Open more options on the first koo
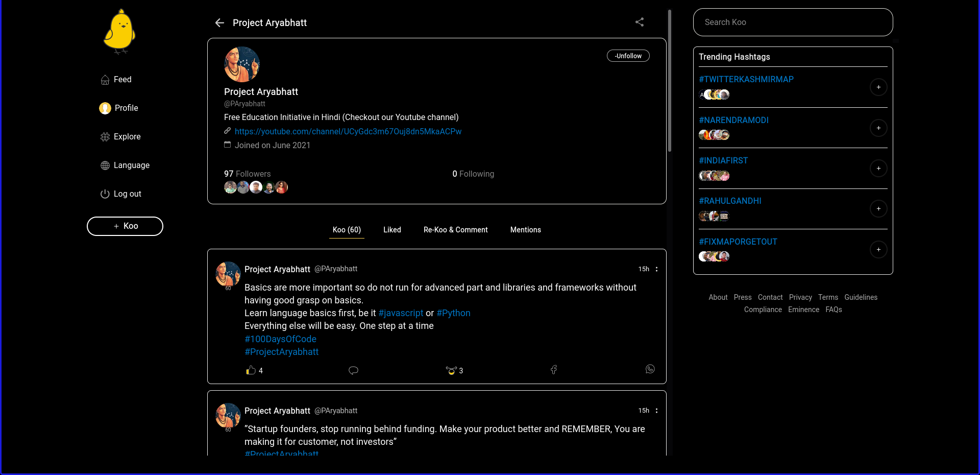The height and width of the screenshot is (475, 980). (x=656, y=269)
